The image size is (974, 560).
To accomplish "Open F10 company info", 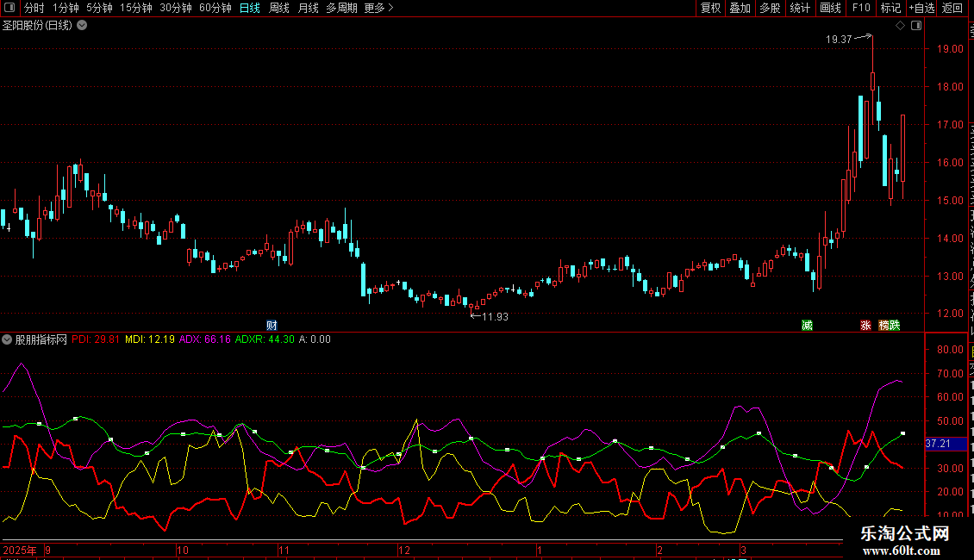I will point(861,8).
